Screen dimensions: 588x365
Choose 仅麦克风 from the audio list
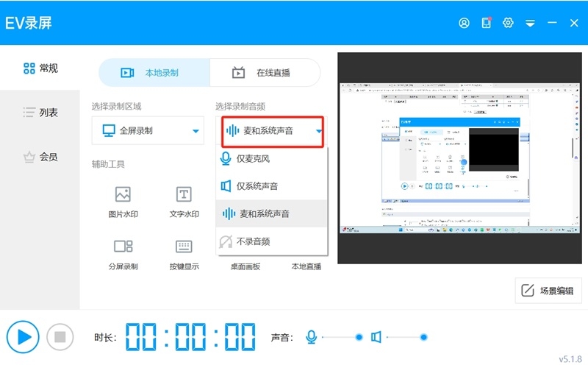[x=271, y=158]
